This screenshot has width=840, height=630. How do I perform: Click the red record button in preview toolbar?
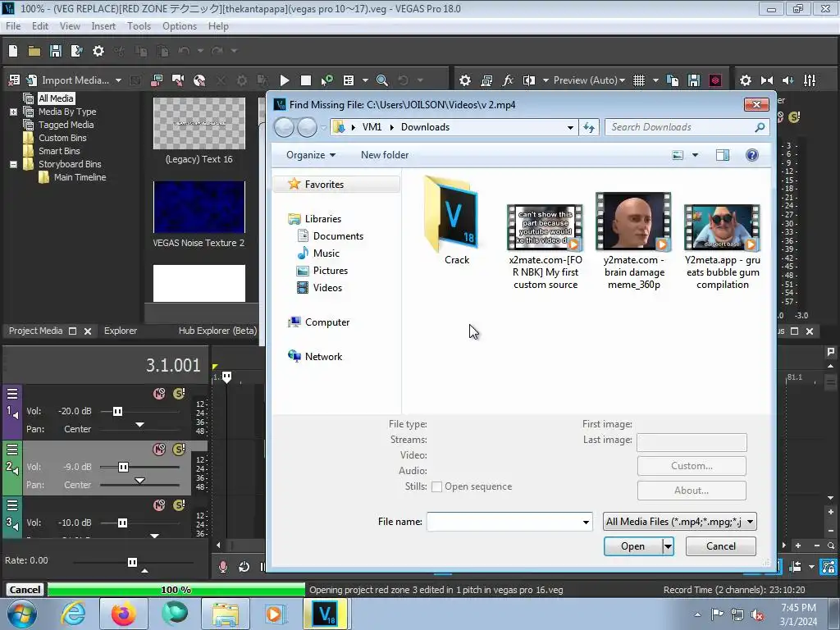[715, 80]
